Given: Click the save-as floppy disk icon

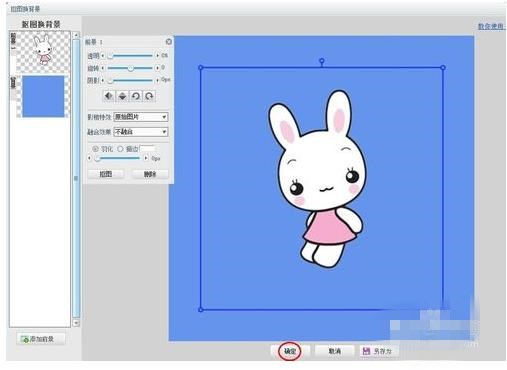Looking at the screenshot, I should coord(366,351).
